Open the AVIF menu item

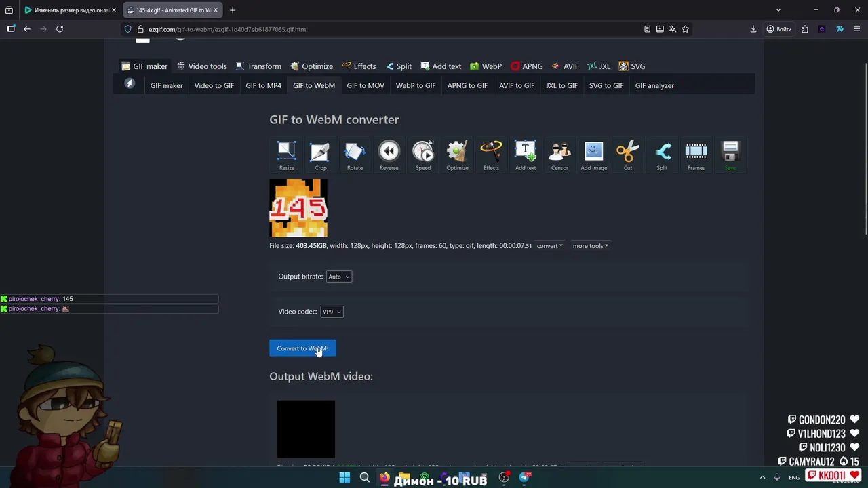click(x=565, y=66)
